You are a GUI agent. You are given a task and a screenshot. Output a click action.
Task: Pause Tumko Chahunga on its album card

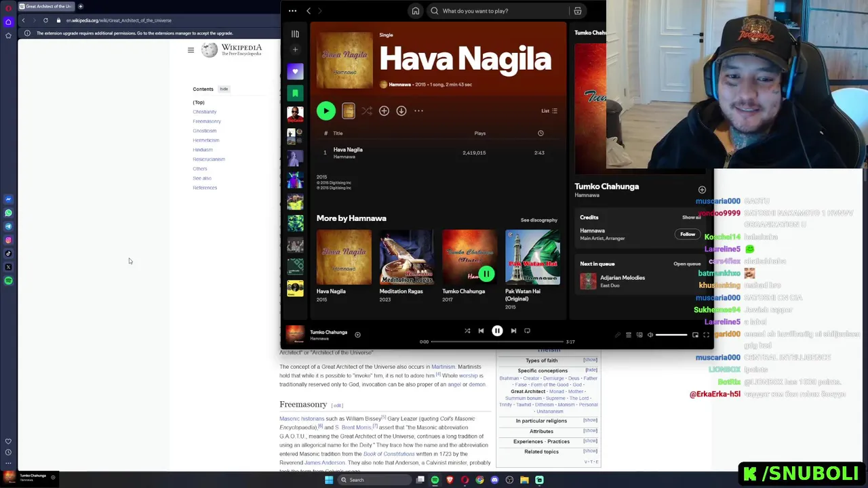(x=486, y=274)
